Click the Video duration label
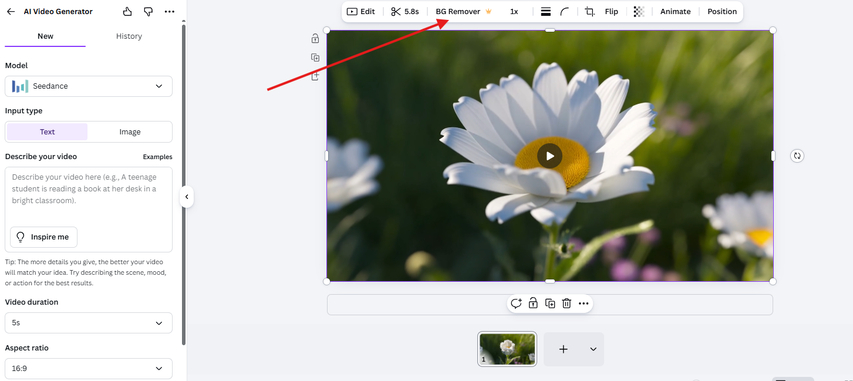The height and width of the screenshot is (381, 853). pos(32,302)
